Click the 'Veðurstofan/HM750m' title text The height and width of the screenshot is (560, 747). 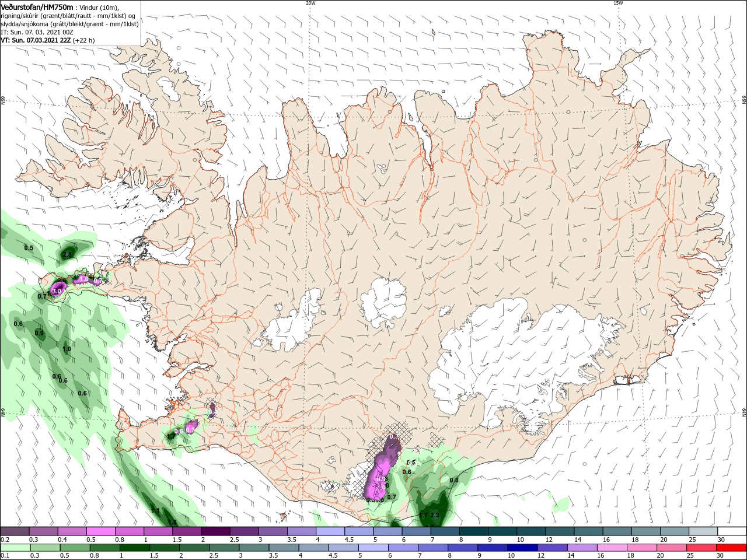point(37,6)
